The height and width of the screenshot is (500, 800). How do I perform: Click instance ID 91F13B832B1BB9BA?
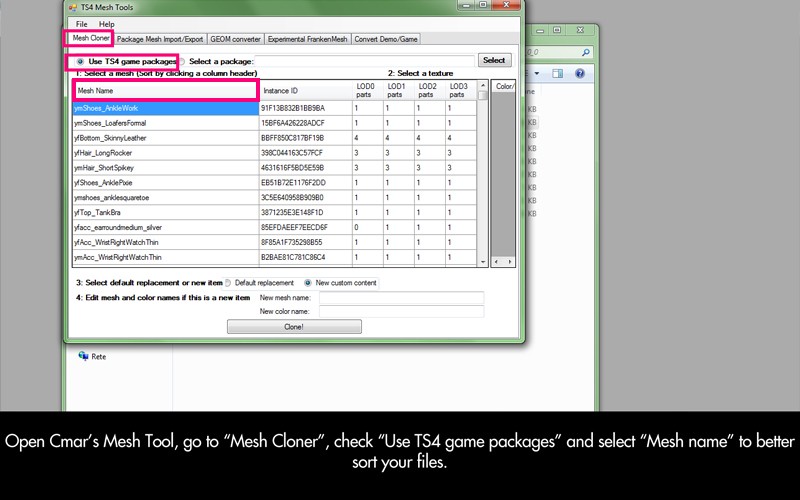[x=293, y=108]
